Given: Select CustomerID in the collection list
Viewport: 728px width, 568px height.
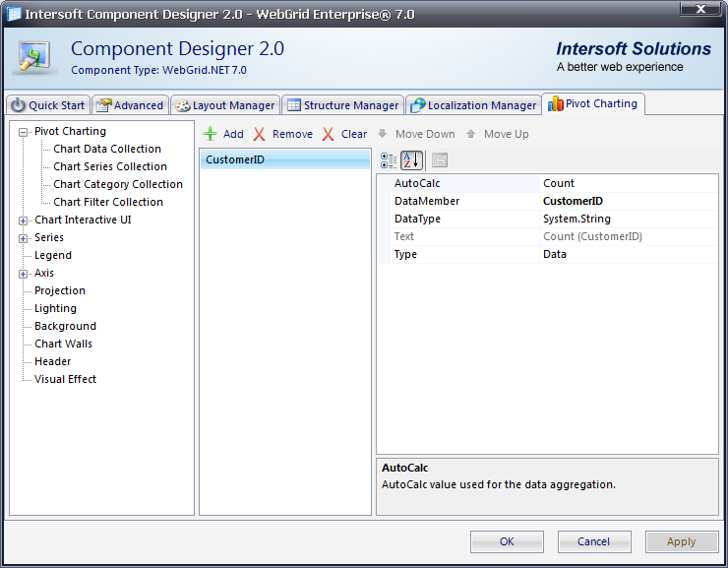Looking at the screenshot, I should [285, 159].
